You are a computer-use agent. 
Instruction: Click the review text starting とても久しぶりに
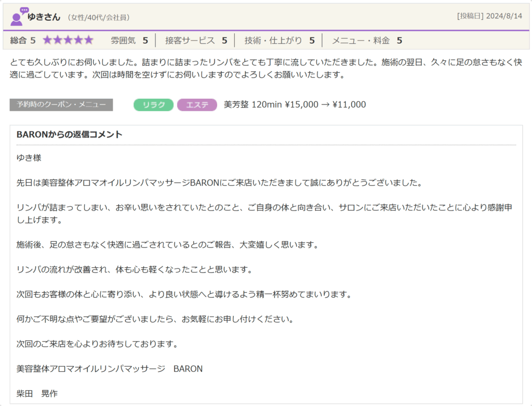tap(265, 68)
